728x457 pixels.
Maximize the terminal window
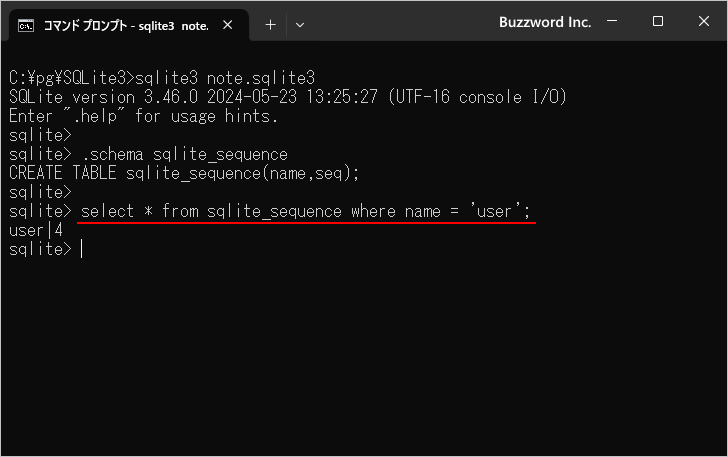(x=658, y=22)
